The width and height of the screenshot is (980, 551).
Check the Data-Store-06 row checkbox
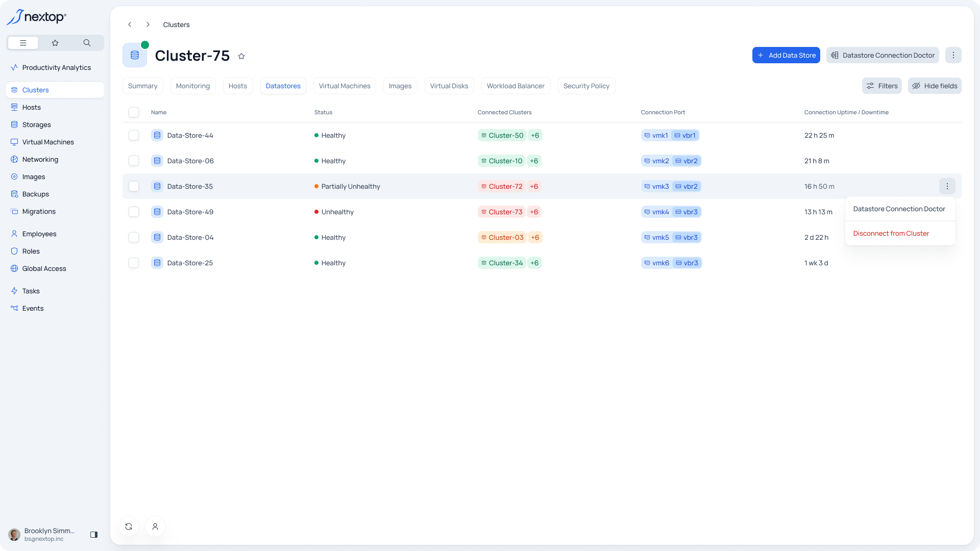point(134,161)
